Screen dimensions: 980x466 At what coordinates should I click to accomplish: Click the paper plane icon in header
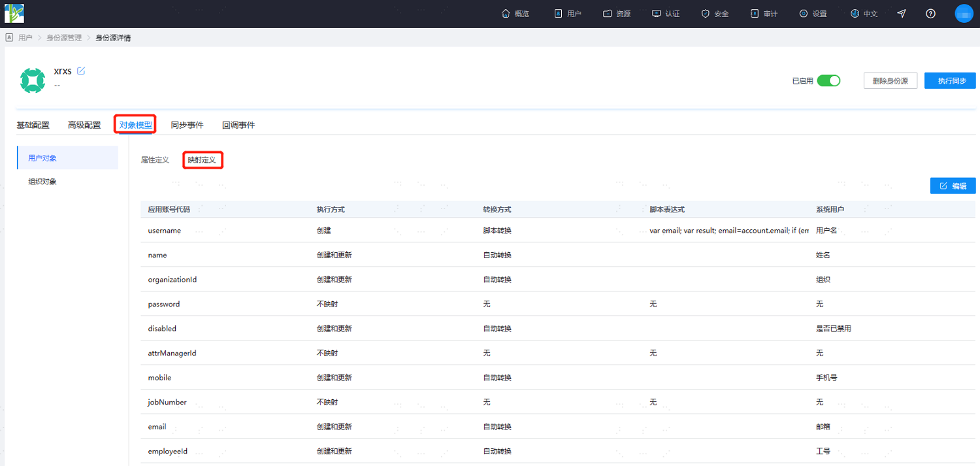tap(902, 14)
